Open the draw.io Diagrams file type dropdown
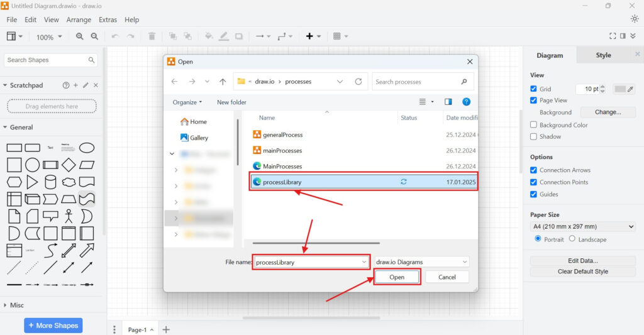 [422, 262]
